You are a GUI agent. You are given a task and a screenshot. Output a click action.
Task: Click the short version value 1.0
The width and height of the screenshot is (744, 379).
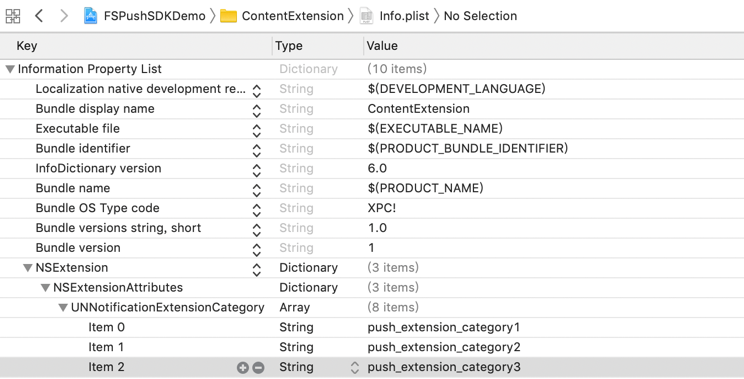pos(377,228)
